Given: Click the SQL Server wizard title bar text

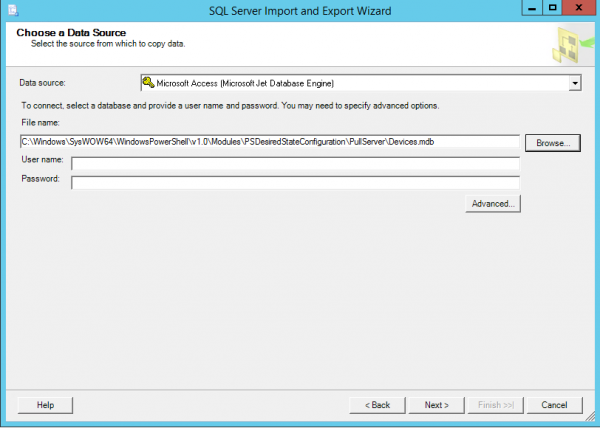Looking at the screenshot, I should pyautogui.click(x=299, y=10).
